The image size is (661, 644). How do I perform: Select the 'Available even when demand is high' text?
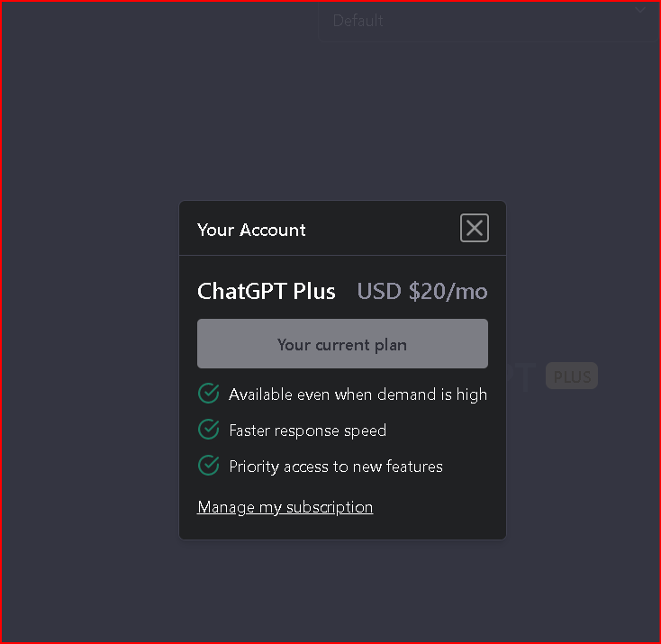[x=358, y=395]
